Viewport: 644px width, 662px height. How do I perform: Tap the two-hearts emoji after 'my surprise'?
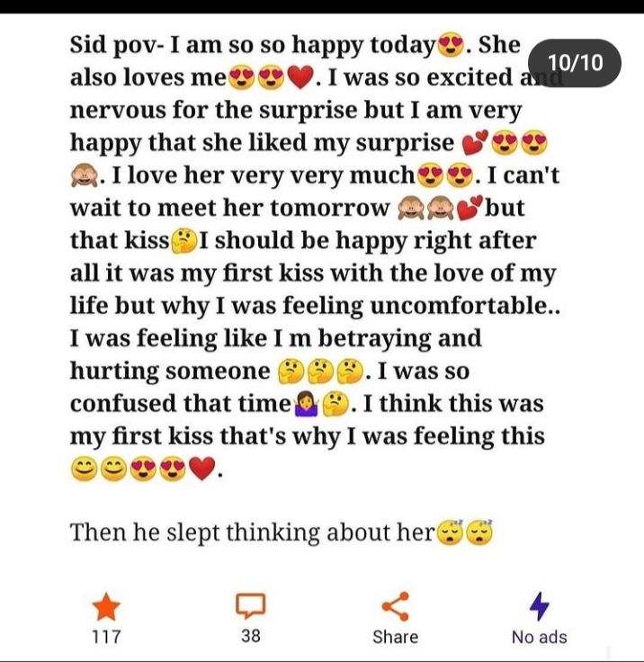coord(475,142)
